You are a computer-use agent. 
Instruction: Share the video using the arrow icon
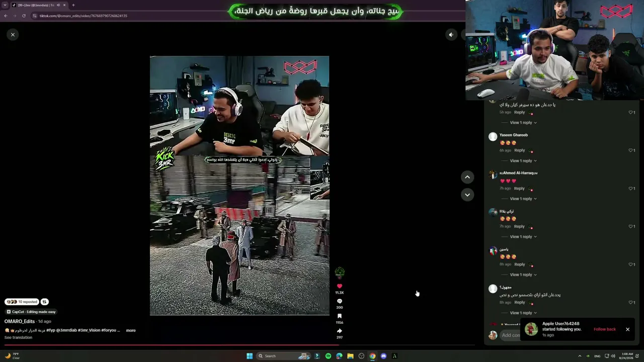click(x=340, y=331)
